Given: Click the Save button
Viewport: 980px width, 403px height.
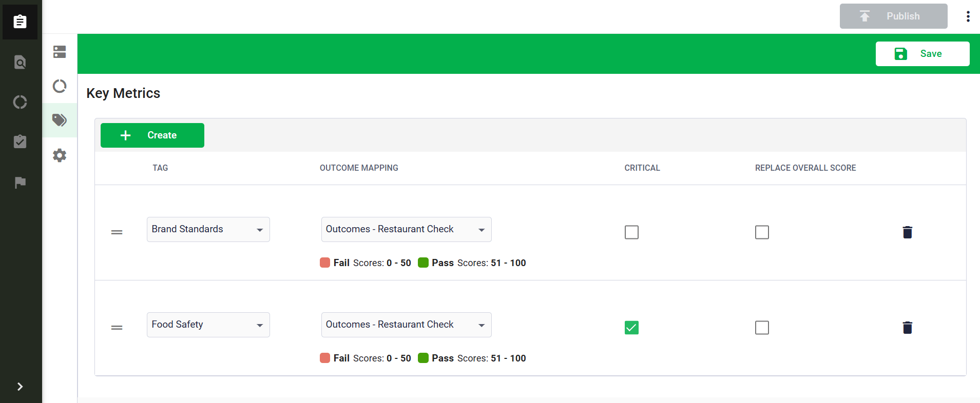Looking at the screenshot, I should coord(922,54).
